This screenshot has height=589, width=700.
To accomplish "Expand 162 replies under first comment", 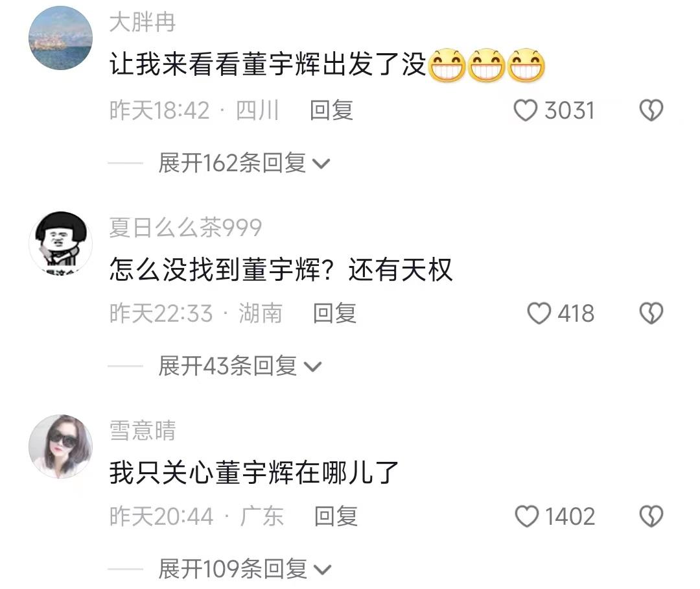I will pos(244,163).
